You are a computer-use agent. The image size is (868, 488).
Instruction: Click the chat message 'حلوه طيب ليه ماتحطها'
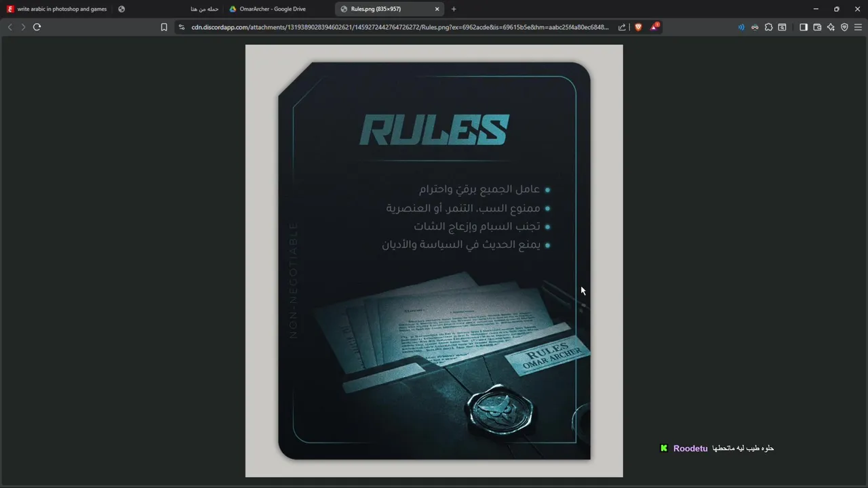tap(743, 448)
